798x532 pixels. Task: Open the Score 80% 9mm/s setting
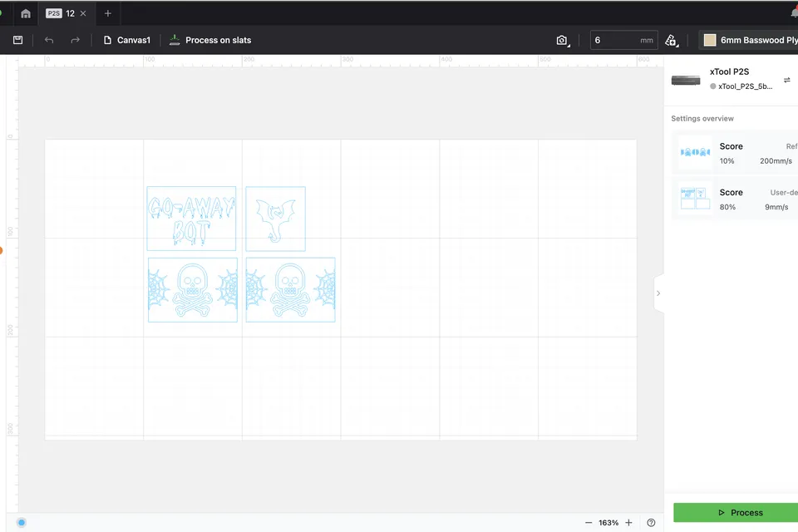point(736,199)
